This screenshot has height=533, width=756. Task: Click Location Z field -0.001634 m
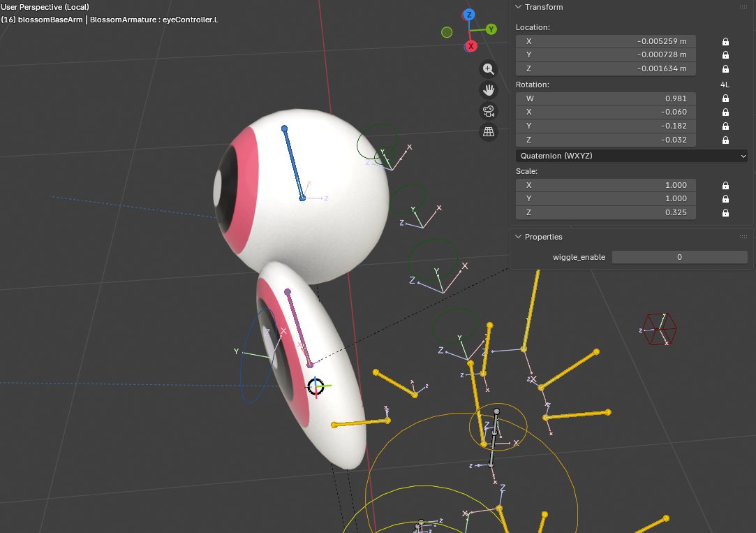(606, 68)
